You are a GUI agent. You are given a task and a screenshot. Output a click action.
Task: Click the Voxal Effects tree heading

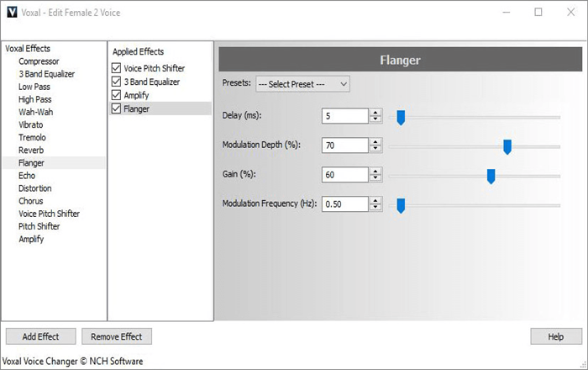[28, 49]
